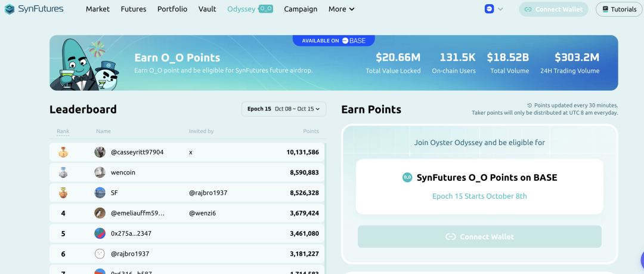The image size is (644, 274).
Task: Open the Epoch 15 date range dropdown
Action: [x=284, y=109]
